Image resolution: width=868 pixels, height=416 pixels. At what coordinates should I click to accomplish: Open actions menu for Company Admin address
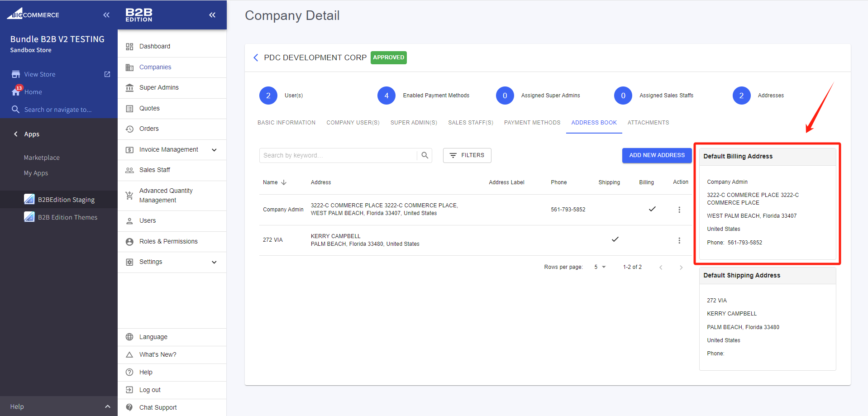pos(679,210)
